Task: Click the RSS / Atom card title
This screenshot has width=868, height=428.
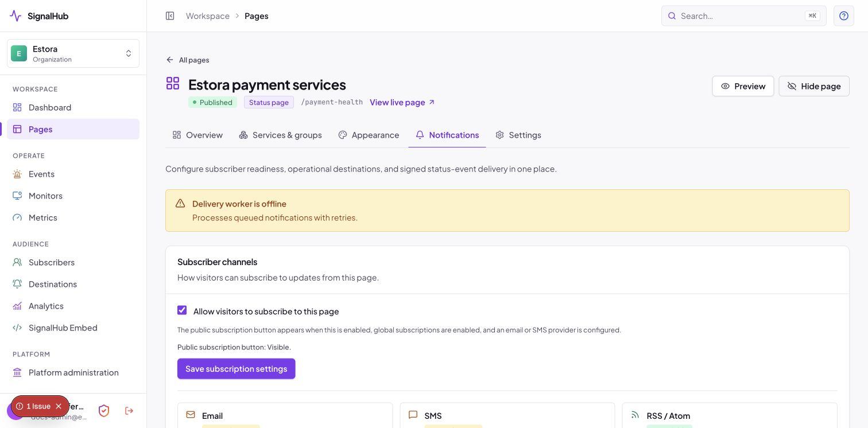Action: click(x=668, y=415)
